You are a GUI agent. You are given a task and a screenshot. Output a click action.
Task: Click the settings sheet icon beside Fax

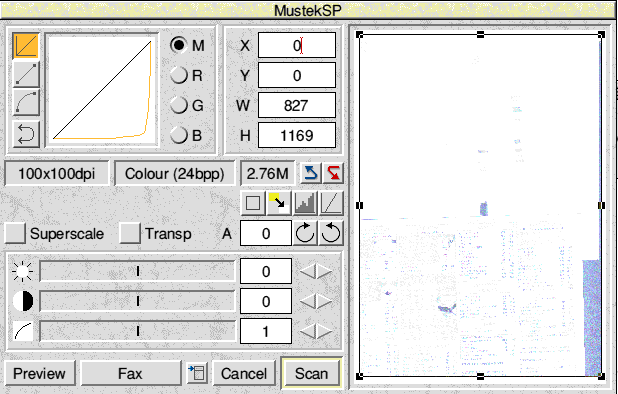point(197,373)
